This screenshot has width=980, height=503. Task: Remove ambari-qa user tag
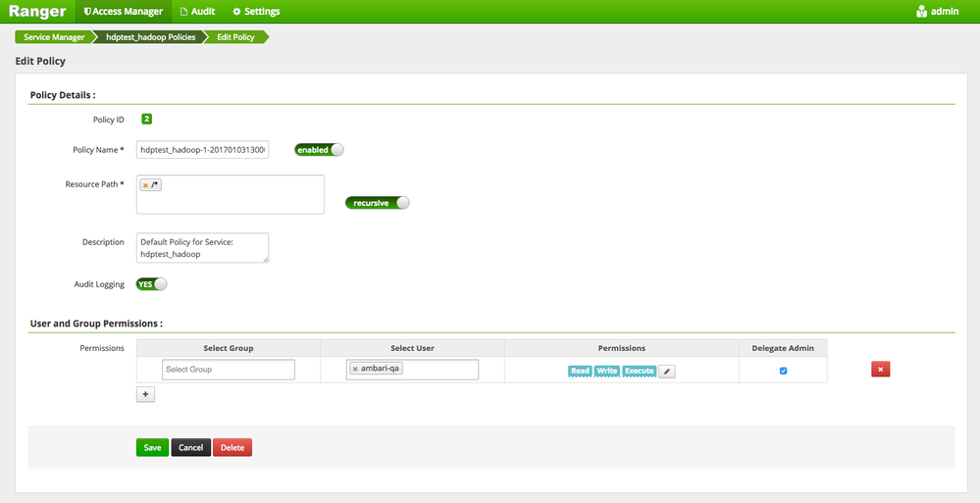coord(355,369)
